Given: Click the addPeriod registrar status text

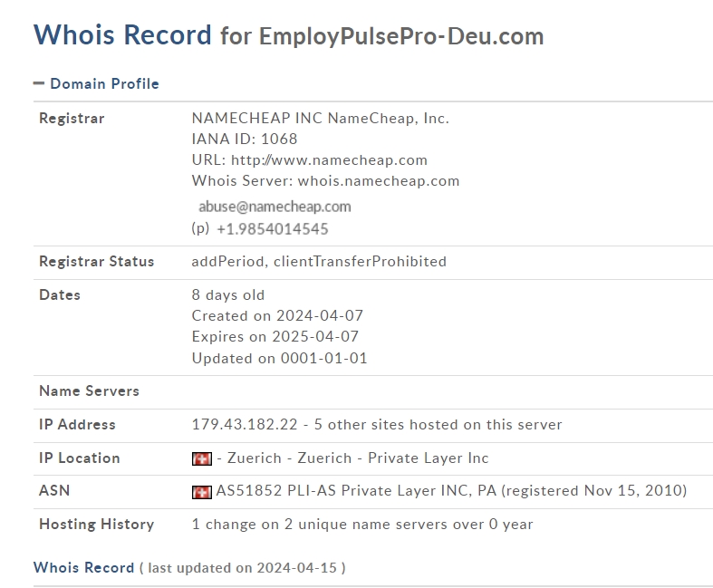Looking at the screenshot, I should click(227, 262).
